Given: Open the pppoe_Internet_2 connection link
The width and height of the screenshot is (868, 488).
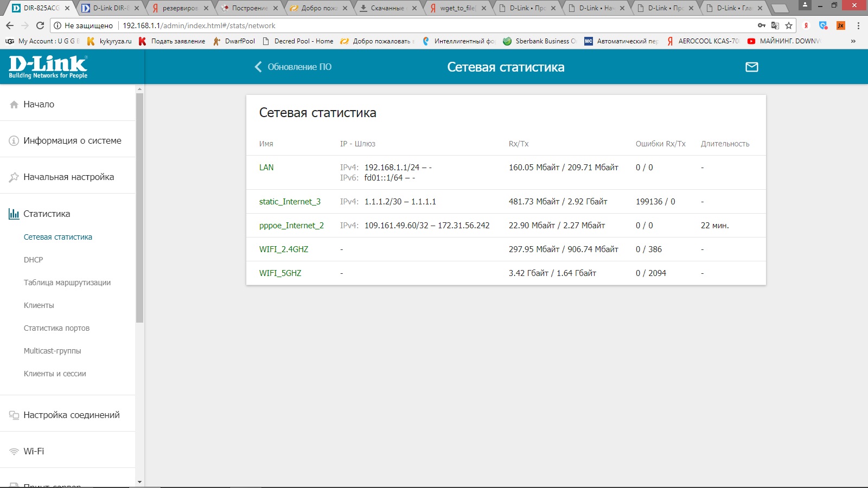Looking at the screenshot, I should tap(291, 226).
